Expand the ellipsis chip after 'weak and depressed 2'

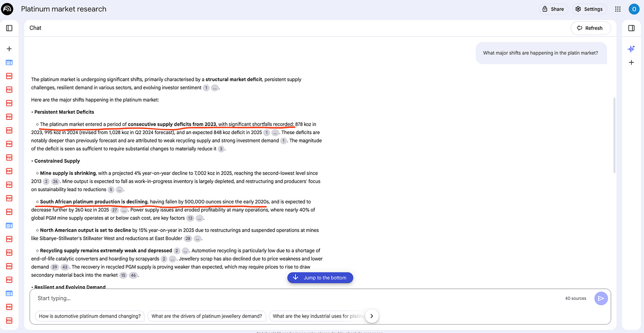click(185, 251)
